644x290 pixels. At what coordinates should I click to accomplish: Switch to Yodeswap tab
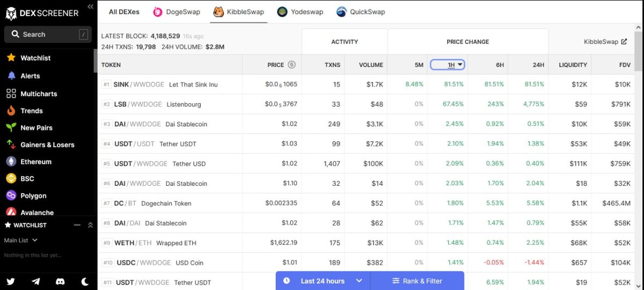(300, 12)
